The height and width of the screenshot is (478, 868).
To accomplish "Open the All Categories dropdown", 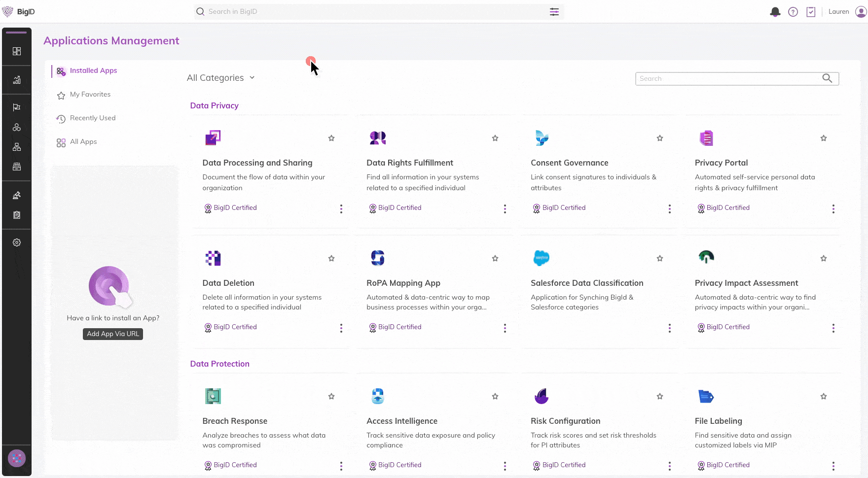I will [x=220, y=77].
